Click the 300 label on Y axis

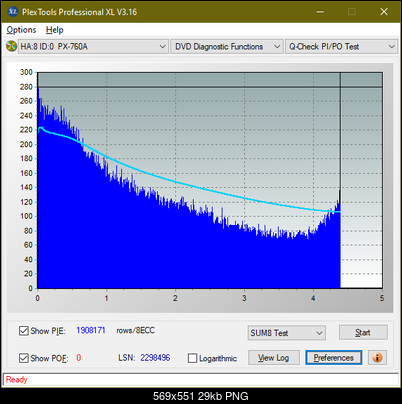click(26, 72)
